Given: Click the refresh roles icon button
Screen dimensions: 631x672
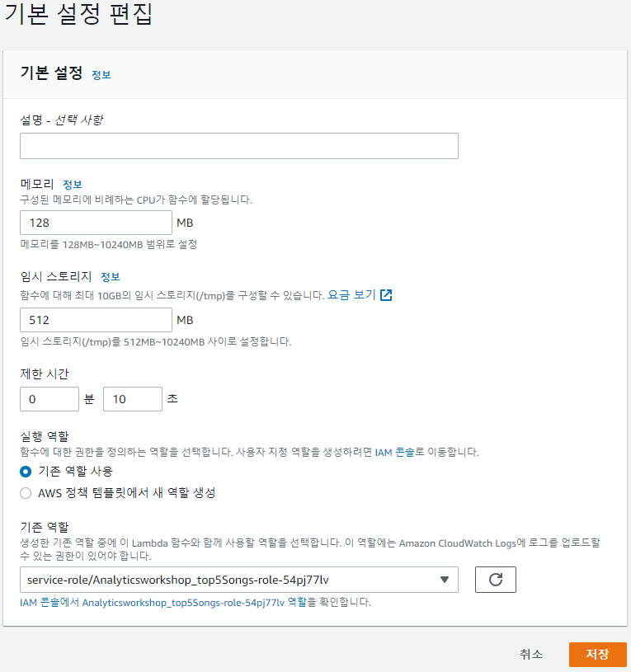Looking at the screenshot, I should [495, 580].
